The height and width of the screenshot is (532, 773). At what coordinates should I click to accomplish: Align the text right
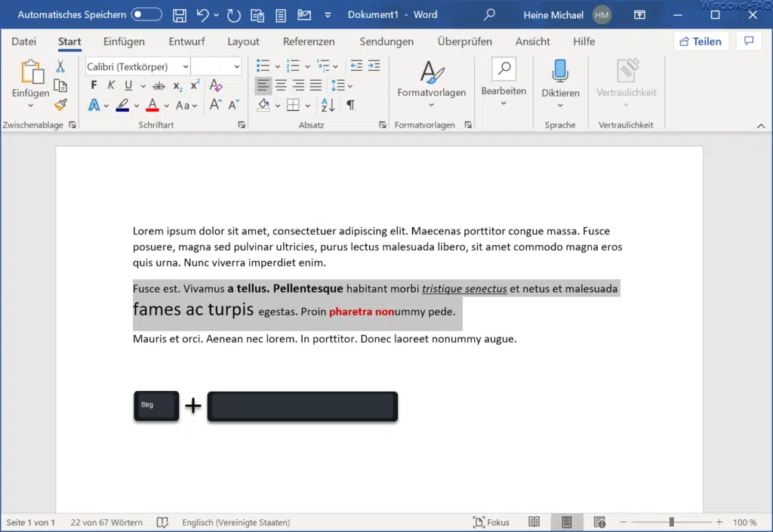click(x=298, y=86)
